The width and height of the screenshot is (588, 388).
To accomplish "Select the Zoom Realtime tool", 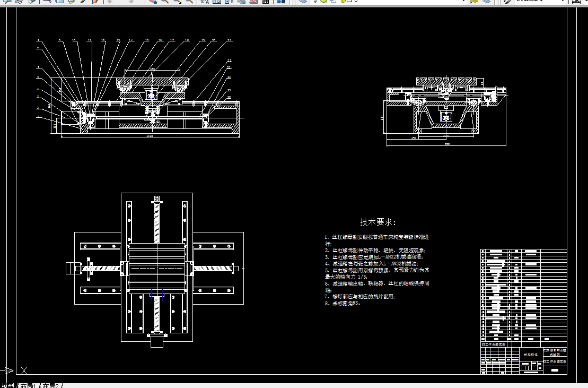I will [165, 2].
